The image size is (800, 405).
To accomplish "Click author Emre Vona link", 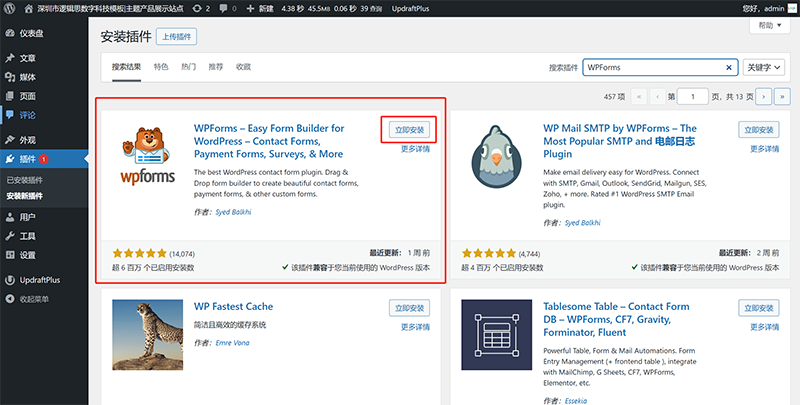I will 233,343.
